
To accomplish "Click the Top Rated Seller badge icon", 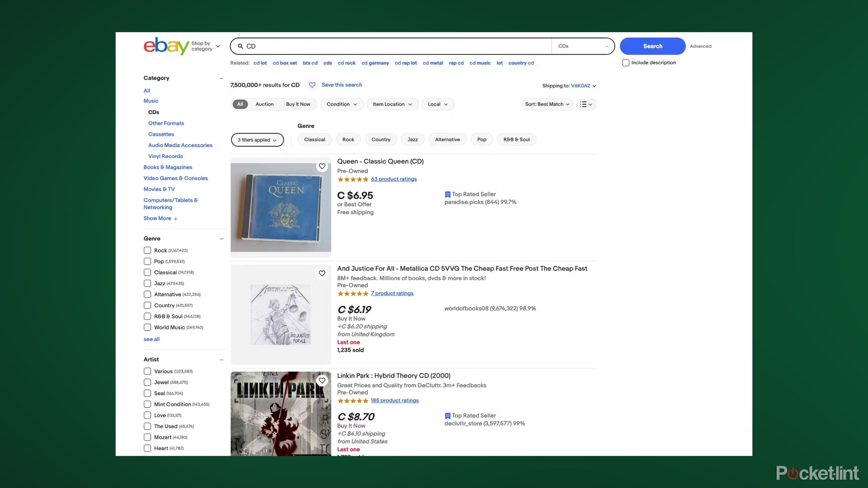I will [447, 194].
